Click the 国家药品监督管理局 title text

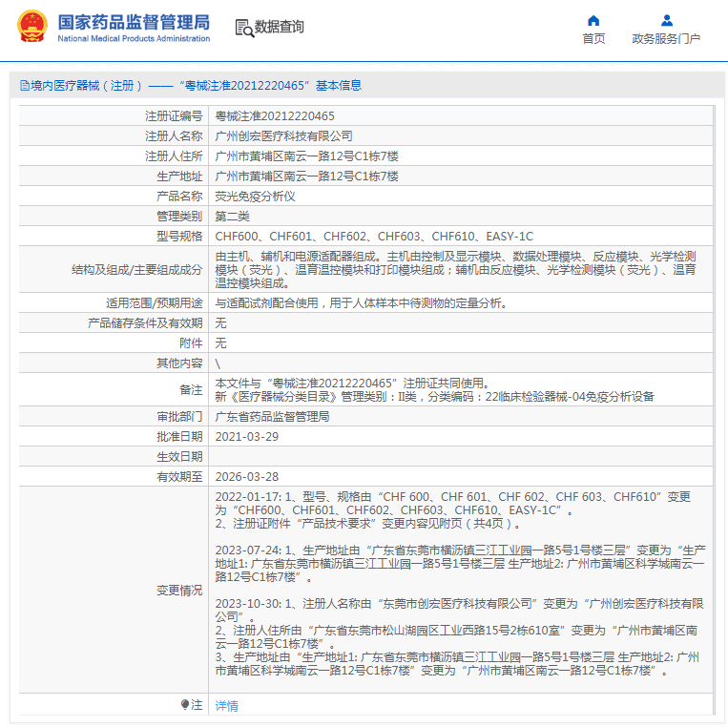tap(134, 22)
